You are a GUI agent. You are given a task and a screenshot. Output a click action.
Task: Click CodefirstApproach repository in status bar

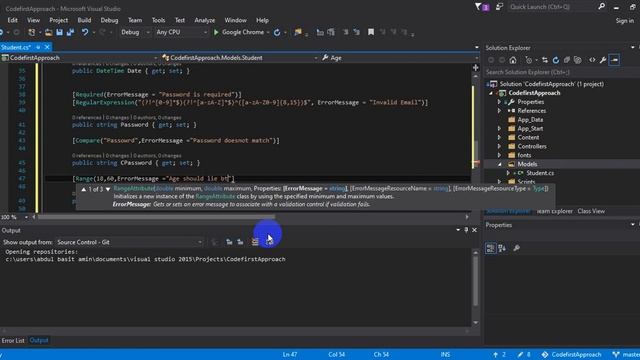coord(571,354)
